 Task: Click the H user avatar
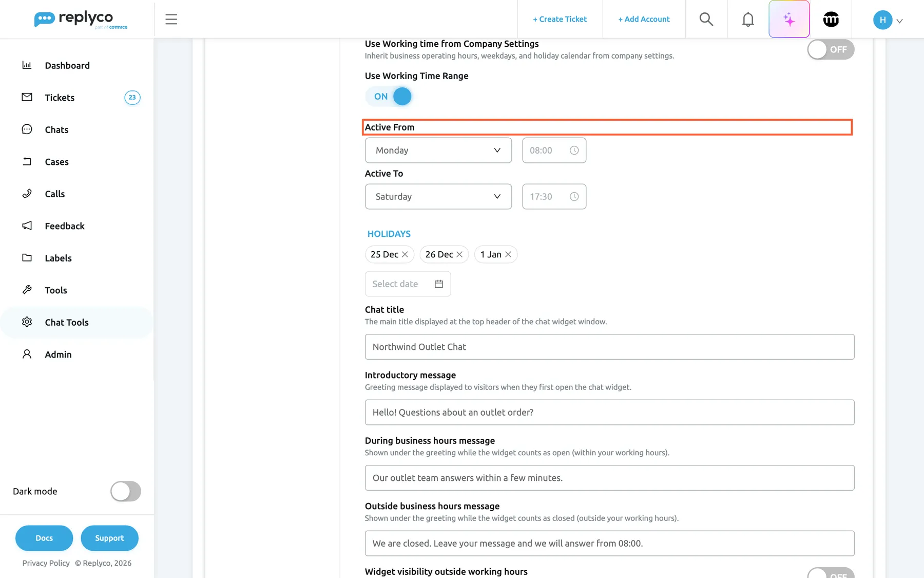pyautogui.click(x=882, y=20)
